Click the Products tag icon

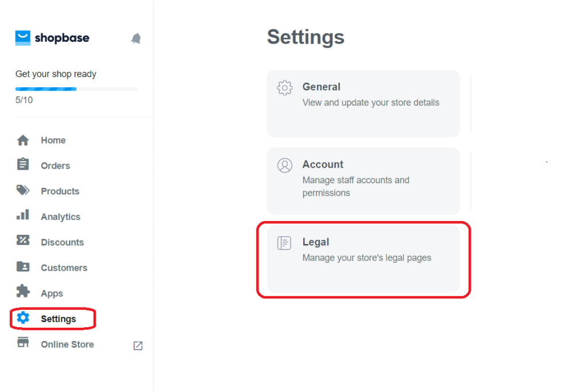[23, 190]
